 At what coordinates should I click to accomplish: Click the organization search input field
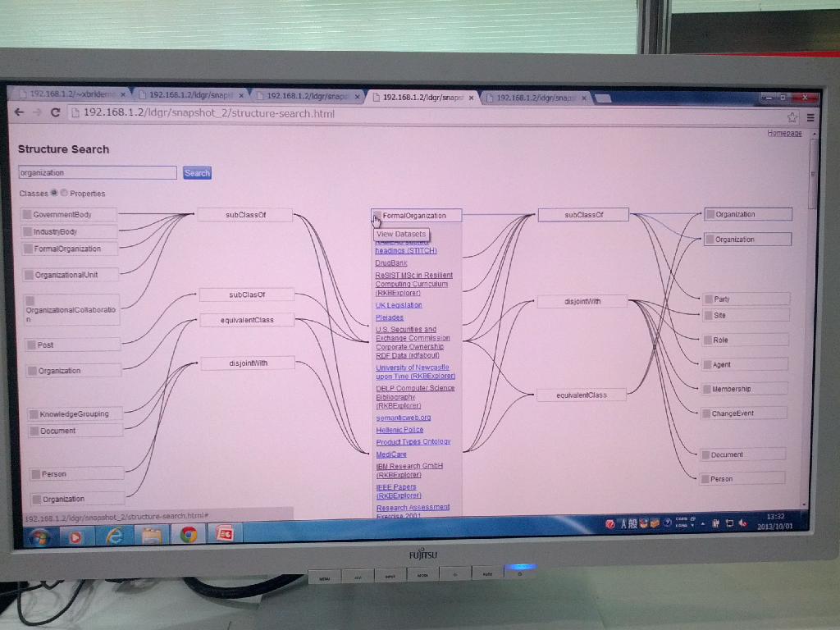[x=98, y=173]
